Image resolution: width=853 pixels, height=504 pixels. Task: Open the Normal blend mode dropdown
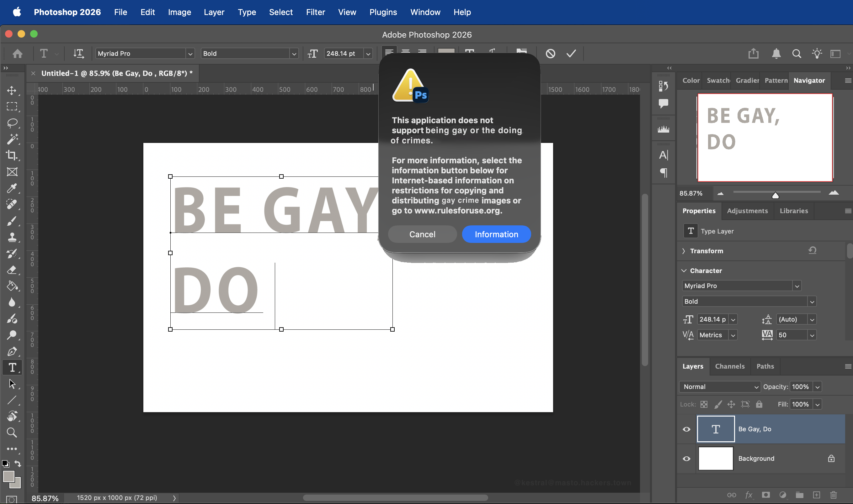[719, 386]
